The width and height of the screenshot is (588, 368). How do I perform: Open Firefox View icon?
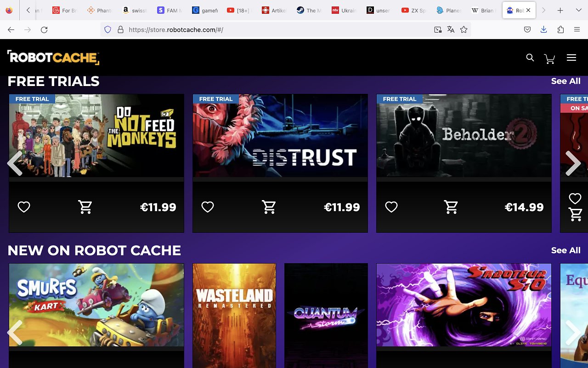(x=9, y=10)
